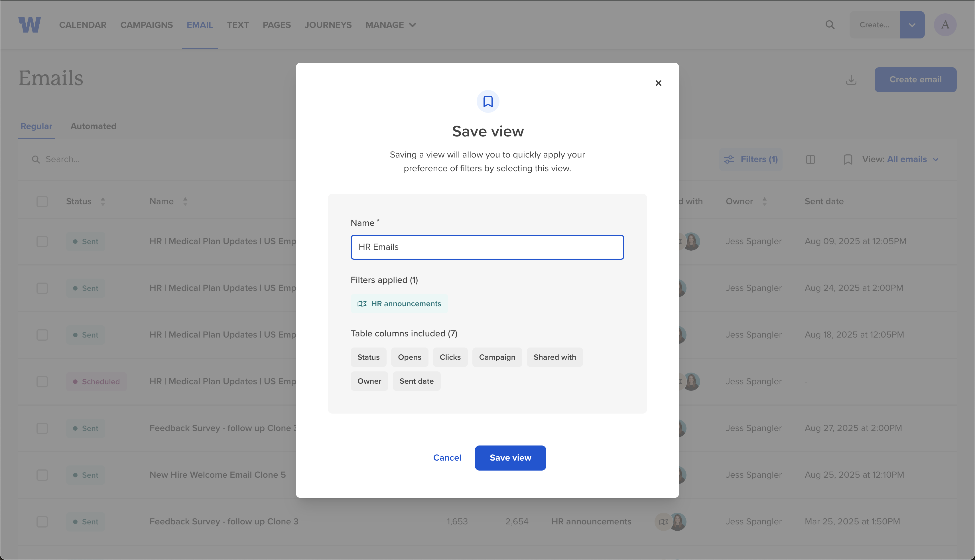Open the View: All emails dropdown
Viewport: 975px width, 560px height.
[x=907, y=159]
